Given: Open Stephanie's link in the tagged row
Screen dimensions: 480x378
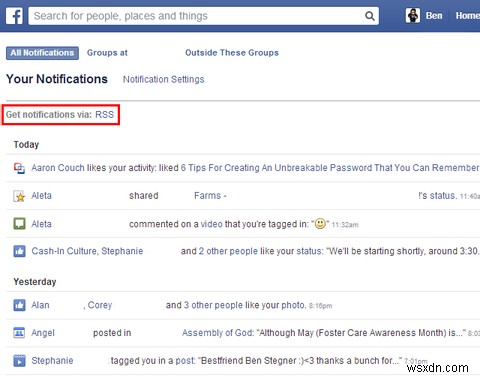Looking at the screenshot, I should point(52,360).
